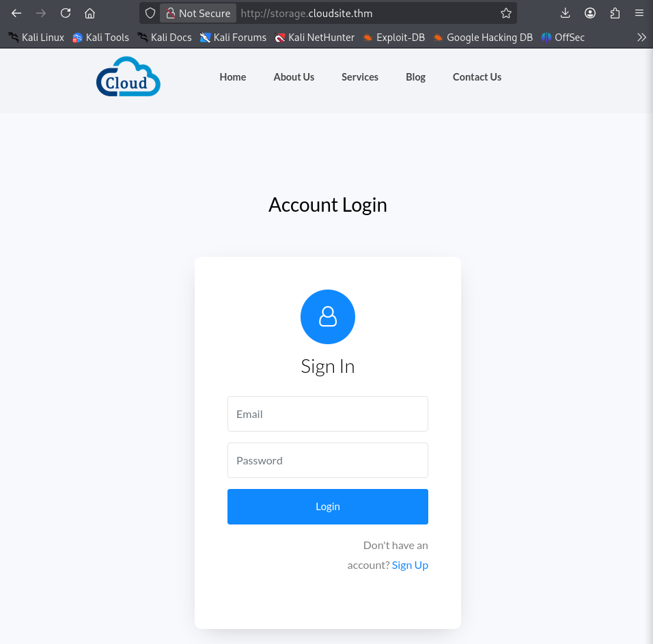Open the Contact Us nav item
Screen dimensions: 653x644
click(477, 77)
